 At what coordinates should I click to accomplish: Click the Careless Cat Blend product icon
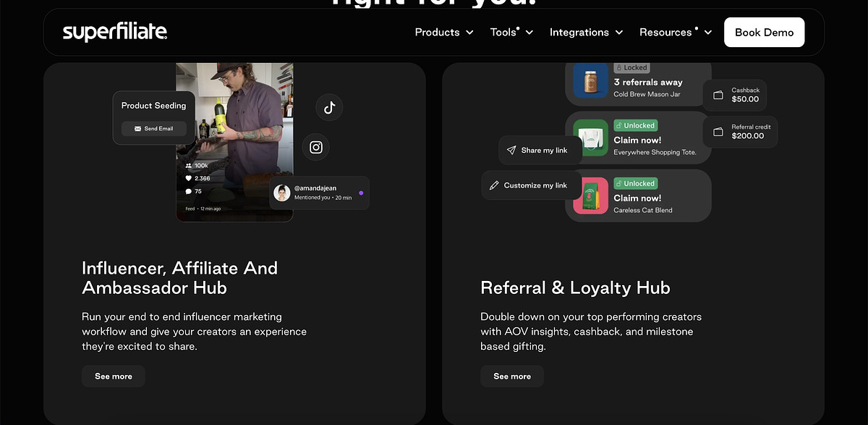[590, 196]
